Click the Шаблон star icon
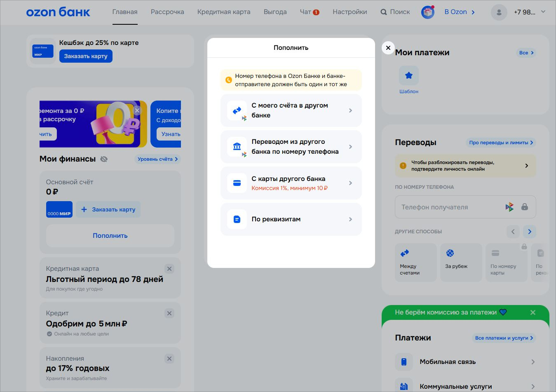Viewport: 556px width, 392px height. (408, 75)
